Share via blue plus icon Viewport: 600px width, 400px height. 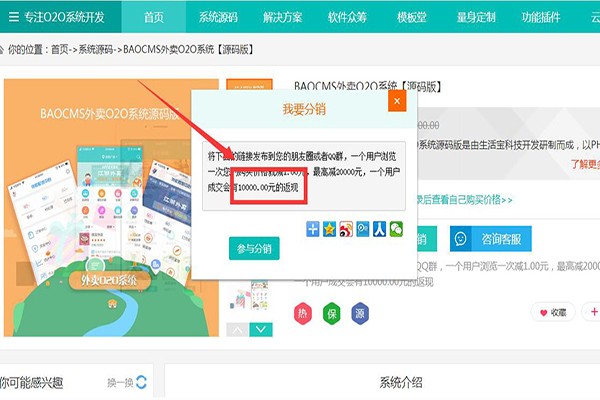click(313, 229)
